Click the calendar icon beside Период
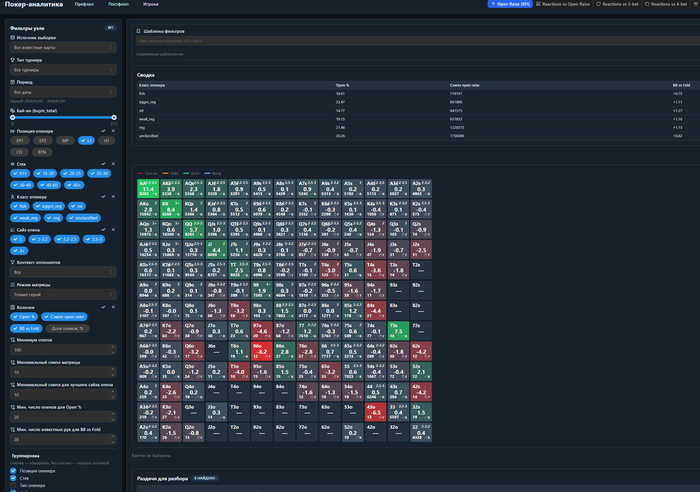Viewport: 700px width, 492px height. click(x=12, y=82)
